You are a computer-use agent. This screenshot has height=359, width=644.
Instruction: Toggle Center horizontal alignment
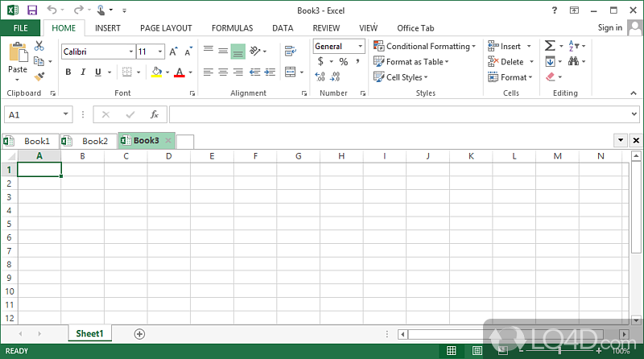[x=223, y=72]
